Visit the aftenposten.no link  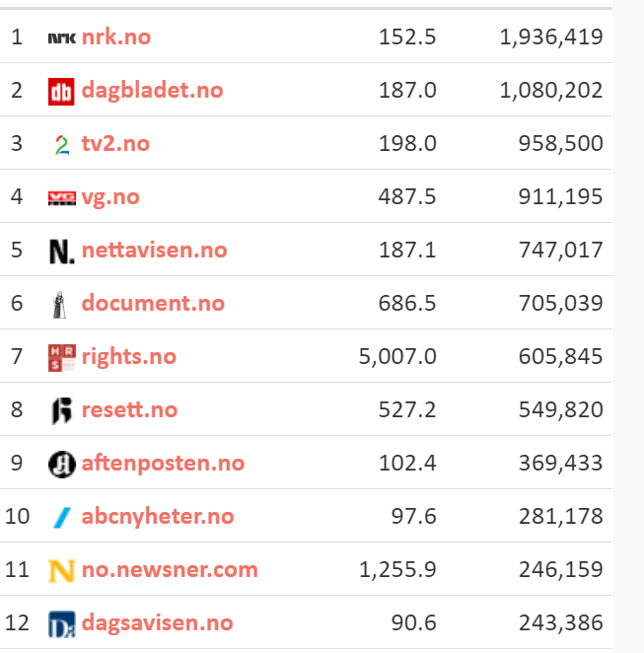(x=163, y=464)
